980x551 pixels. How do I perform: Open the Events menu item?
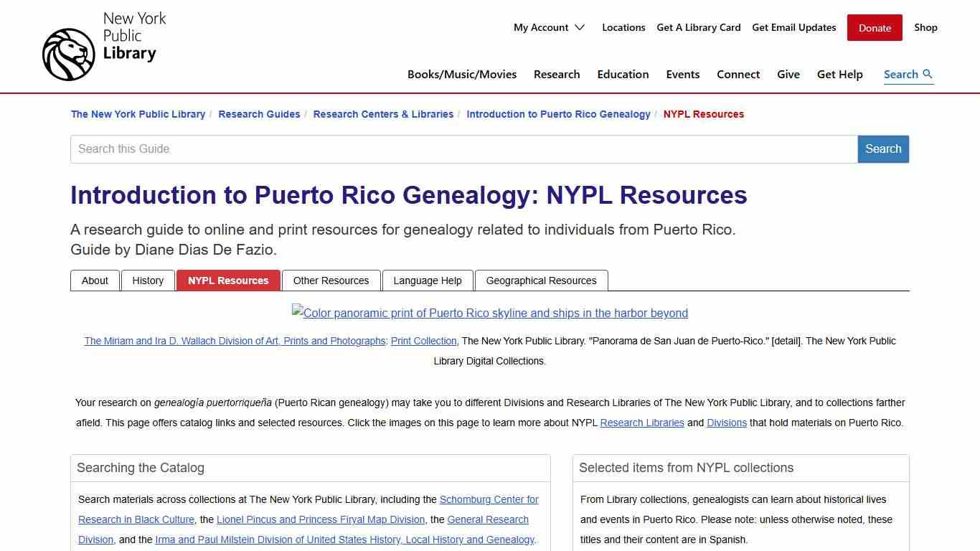tap(682, 74)
